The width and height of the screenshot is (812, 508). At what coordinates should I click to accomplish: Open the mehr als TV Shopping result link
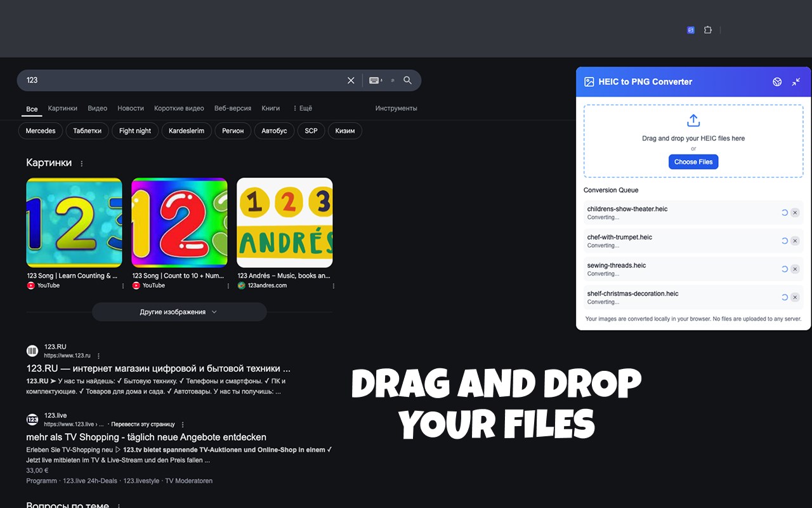tap(146, 437)
